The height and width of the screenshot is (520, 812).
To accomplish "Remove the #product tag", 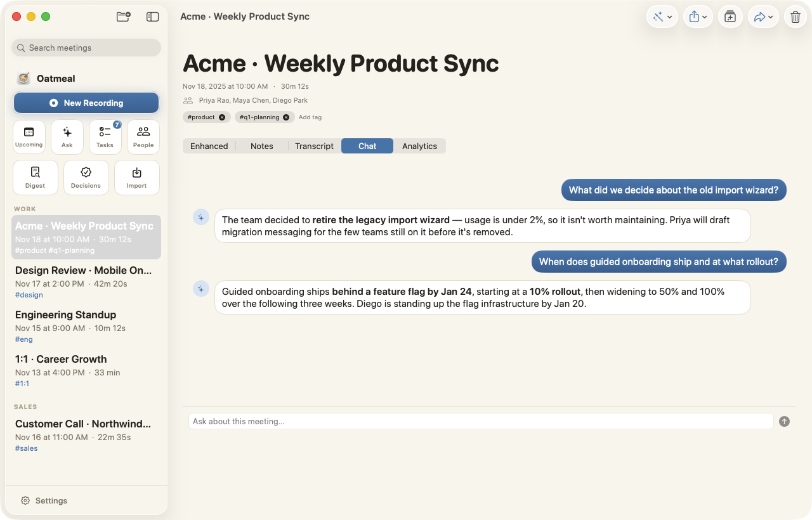I will (x=222, y=117).
